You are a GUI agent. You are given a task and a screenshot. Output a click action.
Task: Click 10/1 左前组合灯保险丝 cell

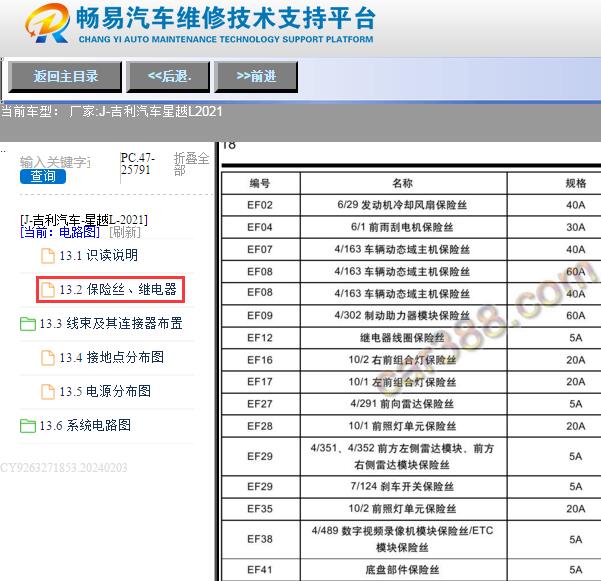403,382
